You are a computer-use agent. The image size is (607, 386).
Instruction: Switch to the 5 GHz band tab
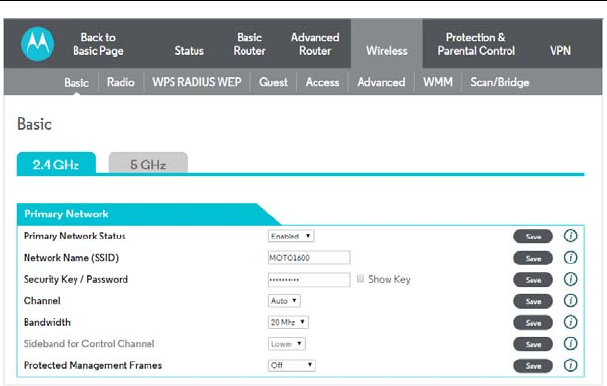[x=148, y=163]
